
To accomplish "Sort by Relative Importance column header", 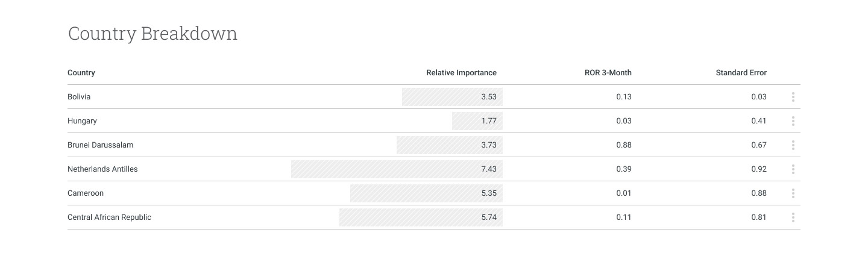I will point(461,73).
